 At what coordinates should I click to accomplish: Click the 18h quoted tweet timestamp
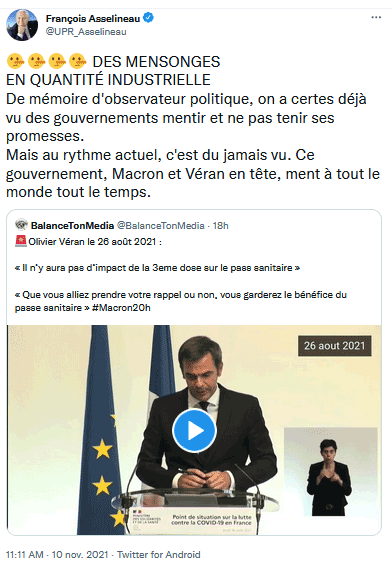coord(221,226)
